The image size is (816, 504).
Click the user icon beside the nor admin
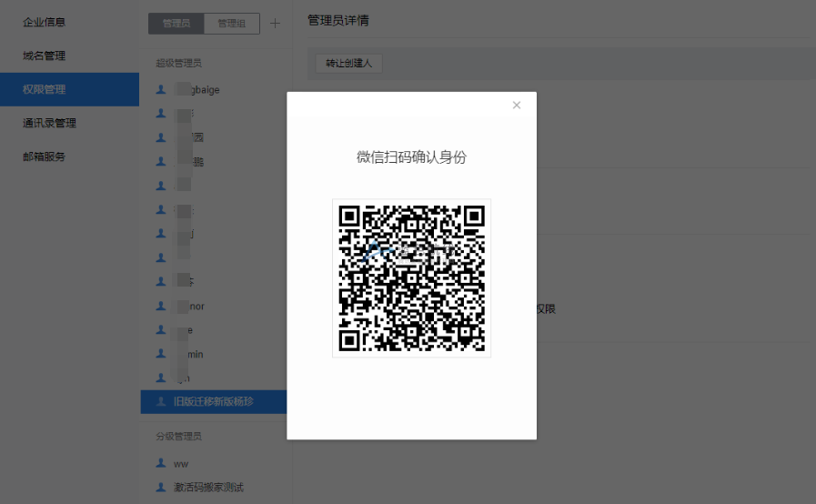coord(161,306)
